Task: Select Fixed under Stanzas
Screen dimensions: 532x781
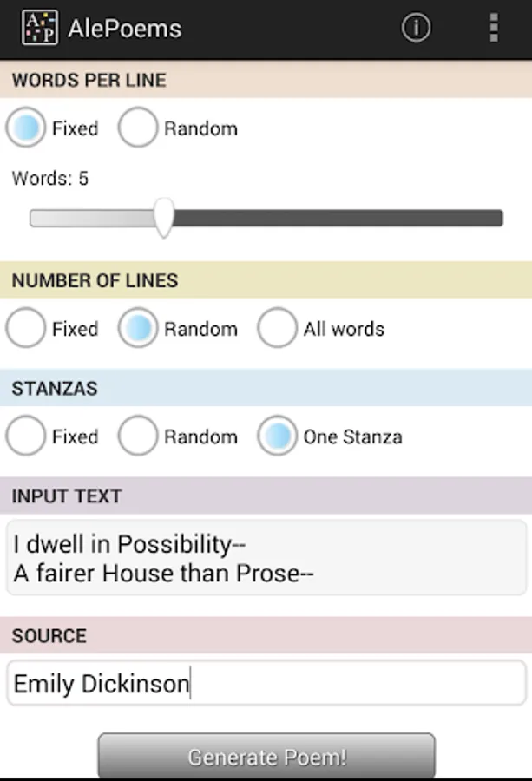Action: click(26, 436)
